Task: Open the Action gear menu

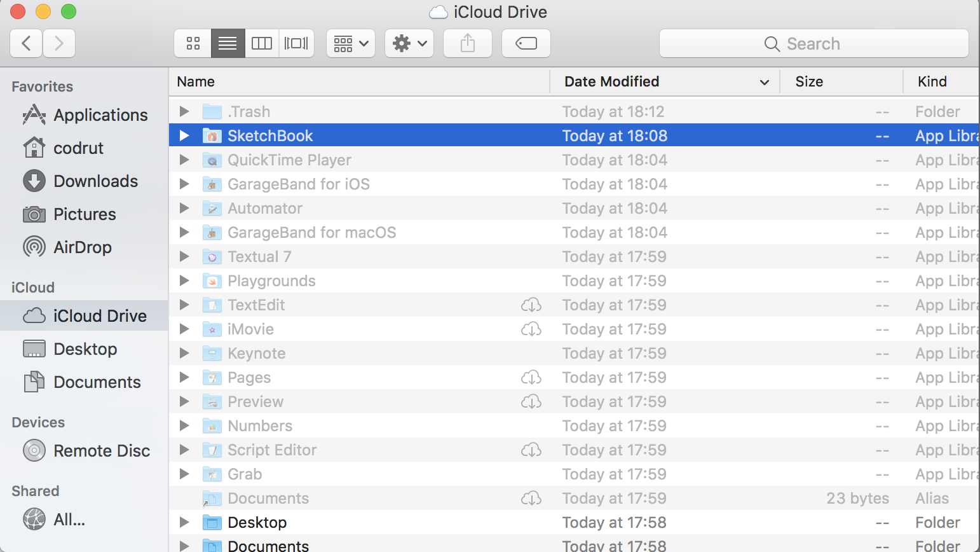Action: [x=409, y=43]
